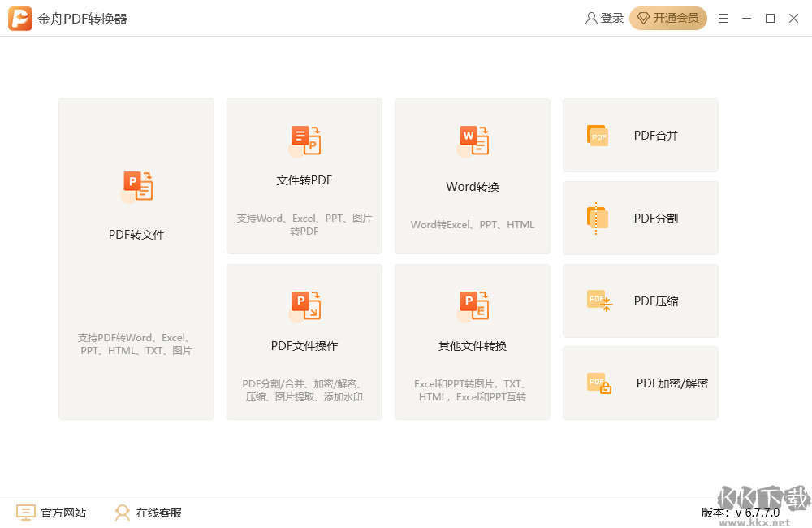Open 在线客服 support link

click(x=159, y=513)
